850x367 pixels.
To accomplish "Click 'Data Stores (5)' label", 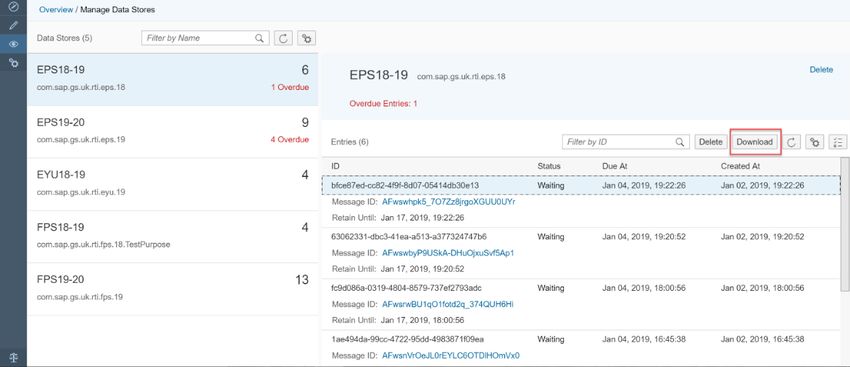I will coord(65,38).
